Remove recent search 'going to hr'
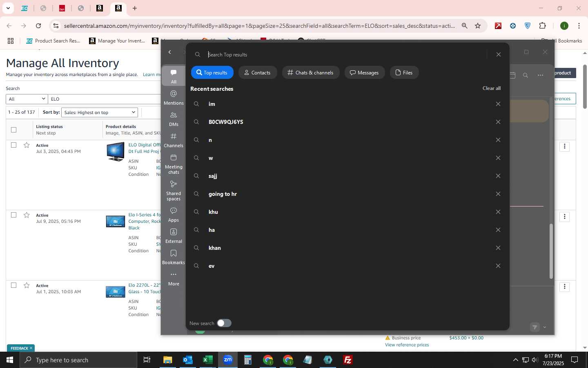 pyautogui.click(x=498, y=194)
